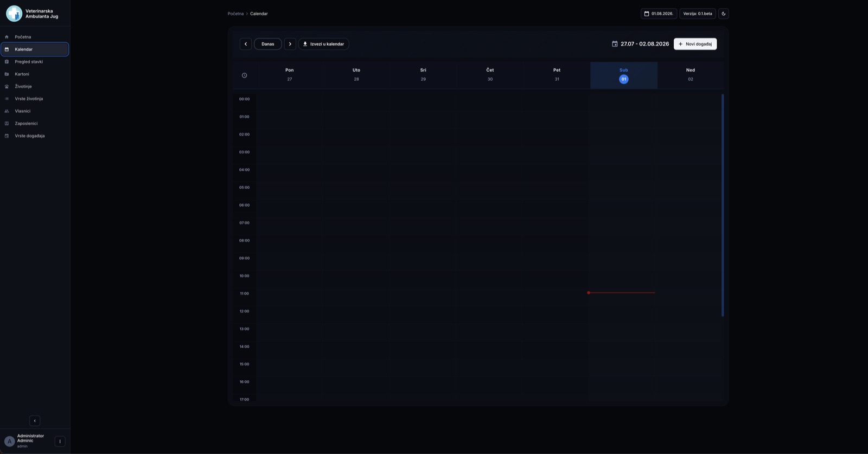Click Izvezi u kalendar button
868x454 pixels.
323,44
